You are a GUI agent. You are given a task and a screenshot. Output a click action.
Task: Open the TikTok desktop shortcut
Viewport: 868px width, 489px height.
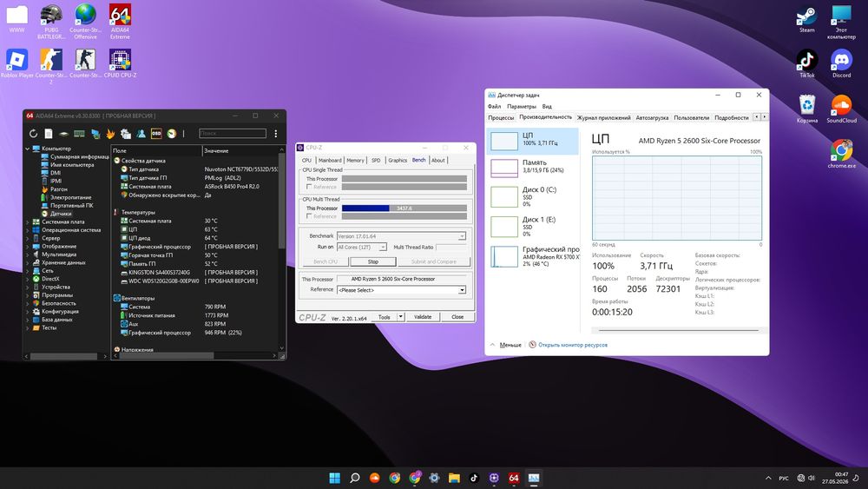pyautogui.click(x=806, y=63)
